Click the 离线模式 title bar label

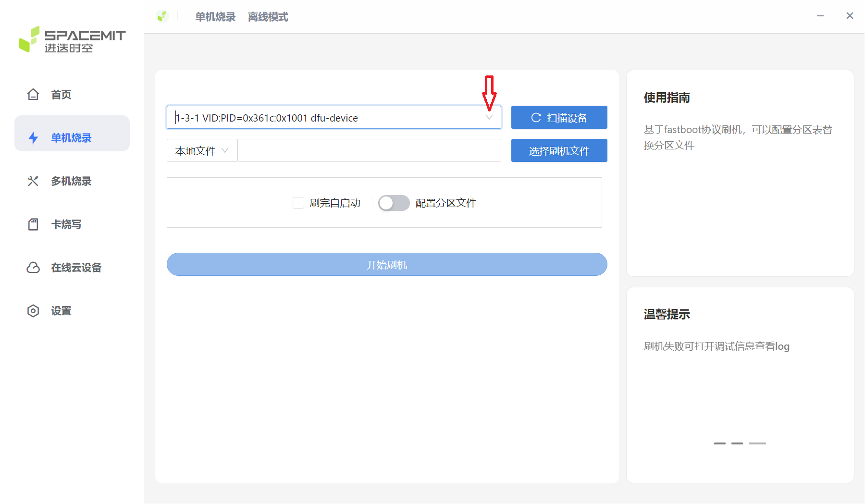tap(268, 17)
